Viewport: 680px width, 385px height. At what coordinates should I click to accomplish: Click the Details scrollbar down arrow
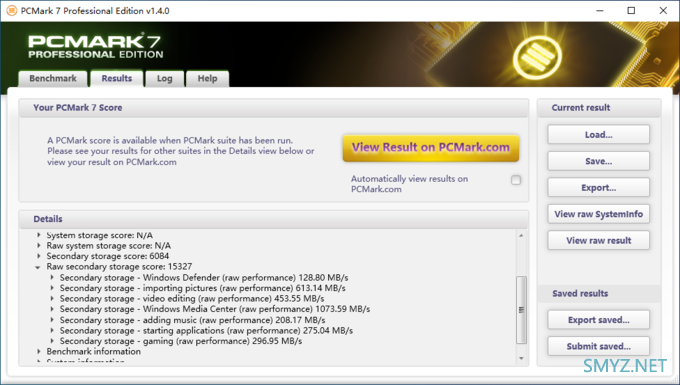tap(521, 358)
